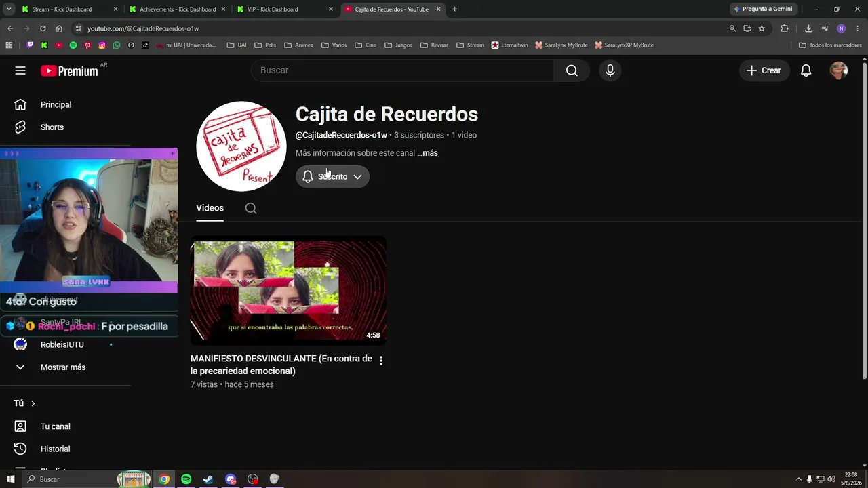The image size is (868, 488).
Task: Open the Juegos bookmarks folder
Action: click(x=398, y=45)
